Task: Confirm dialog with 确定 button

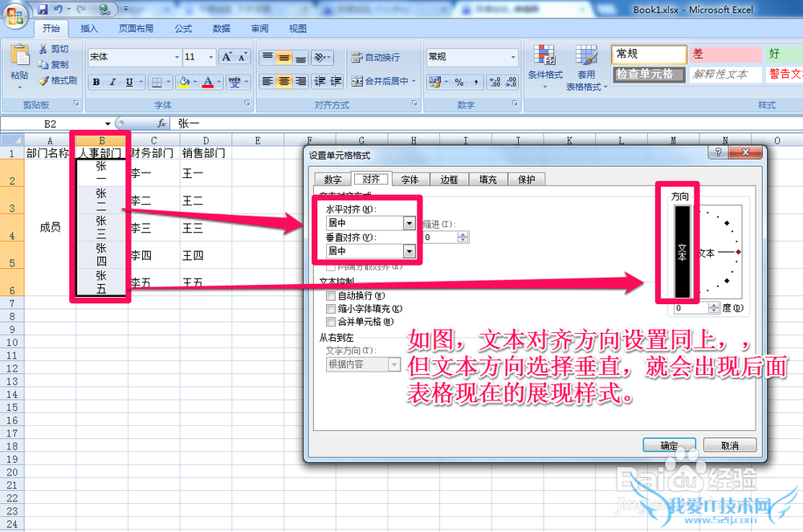Action: (669, 445)
